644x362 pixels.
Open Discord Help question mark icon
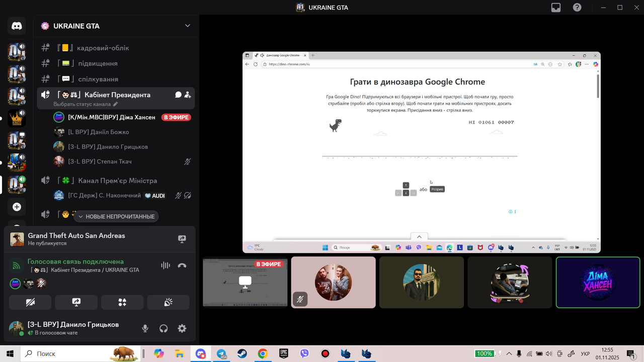pyautogui.click(x=577, y=8)
